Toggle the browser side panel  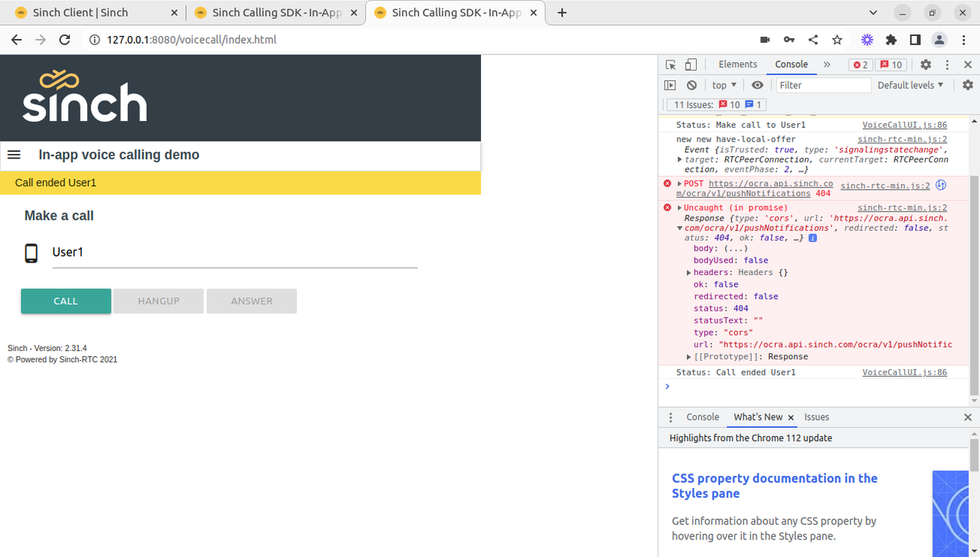point(915,40)
